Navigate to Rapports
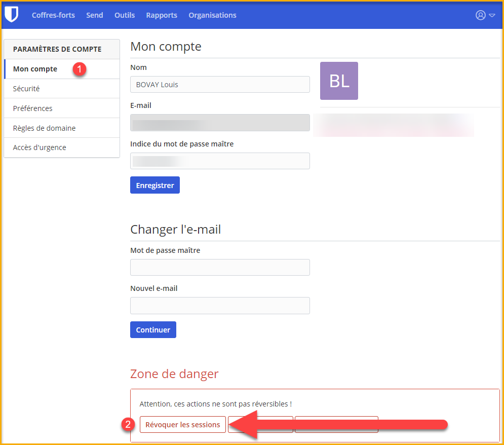Viewport: 504px width, 445px height. coord(162,15)
